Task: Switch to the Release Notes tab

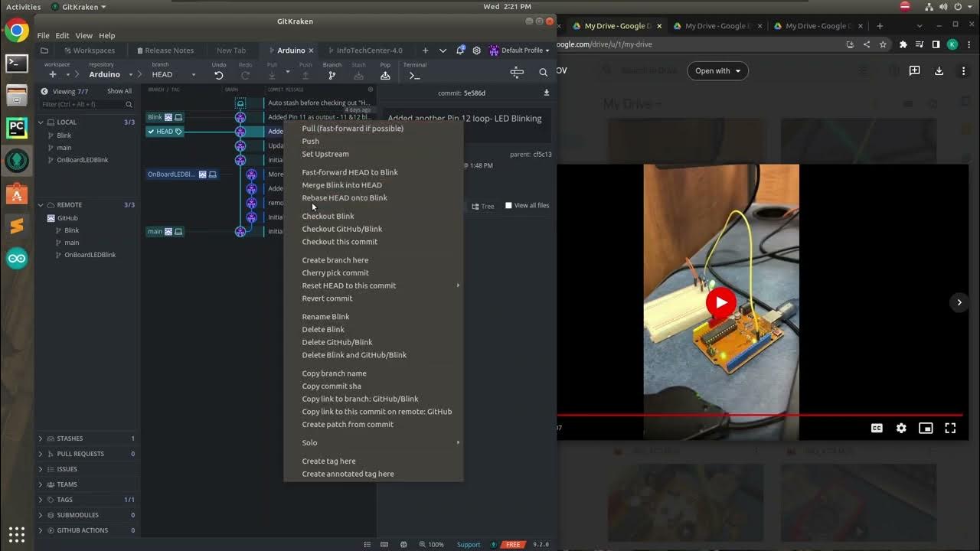Action: (x=165, y=51)
